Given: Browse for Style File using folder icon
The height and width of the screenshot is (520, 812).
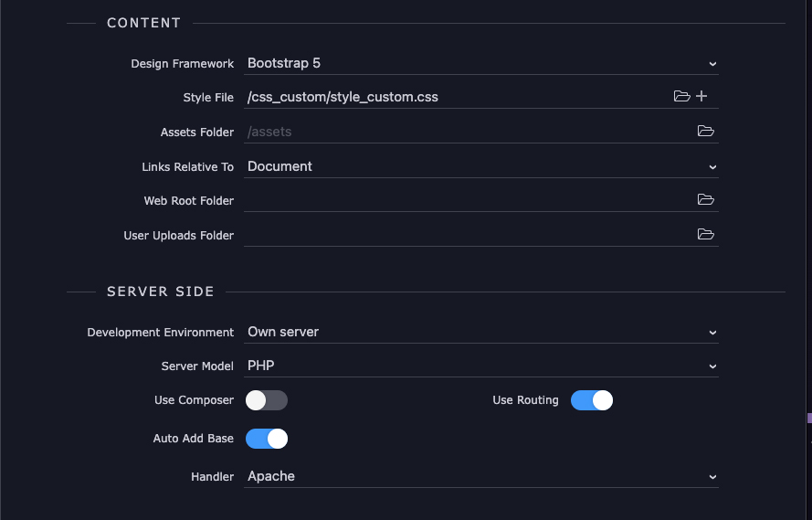Looking at the screenshot, I should (x=681, y=96).
